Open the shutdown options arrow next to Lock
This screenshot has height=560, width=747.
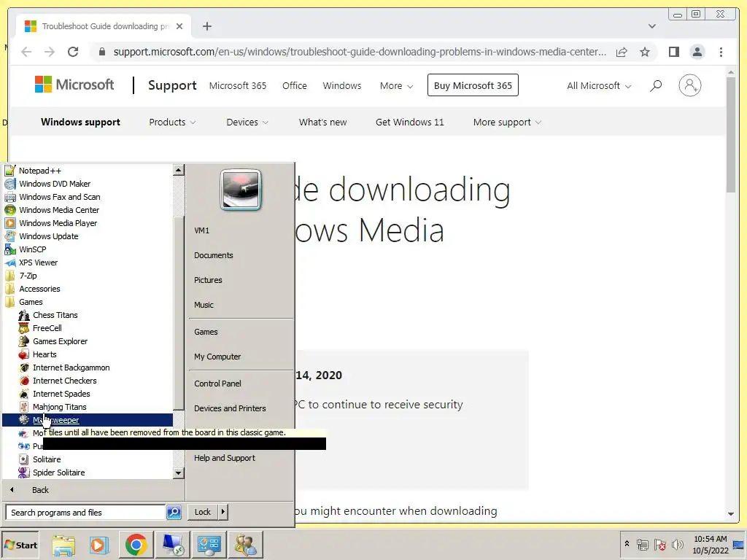coord(222,512)
